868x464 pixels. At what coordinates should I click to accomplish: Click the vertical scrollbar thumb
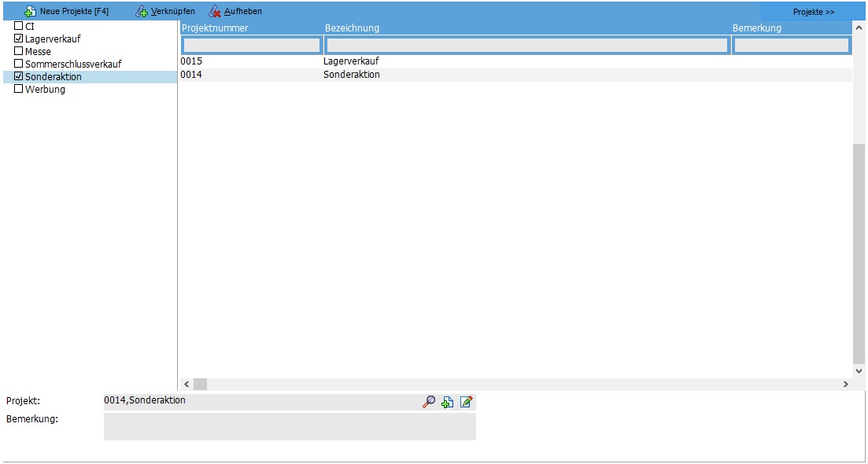859,253
